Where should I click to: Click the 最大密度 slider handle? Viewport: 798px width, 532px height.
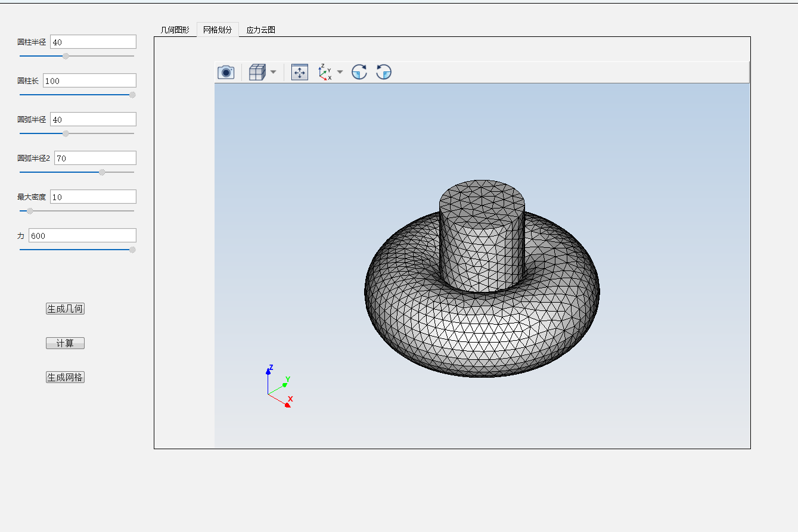(x=30, y=211)
